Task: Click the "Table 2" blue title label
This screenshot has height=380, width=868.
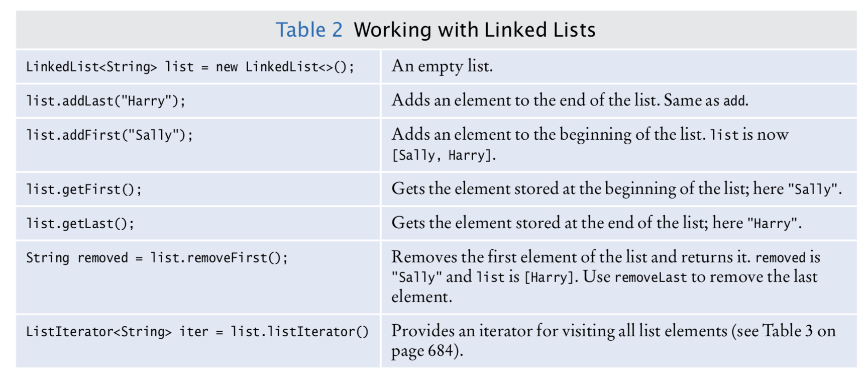Action: (308, 30)
